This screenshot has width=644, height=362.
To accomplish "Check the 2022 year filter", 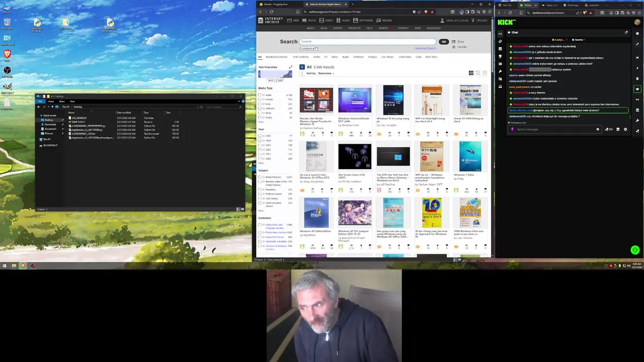I will click(x=260, y=150).
